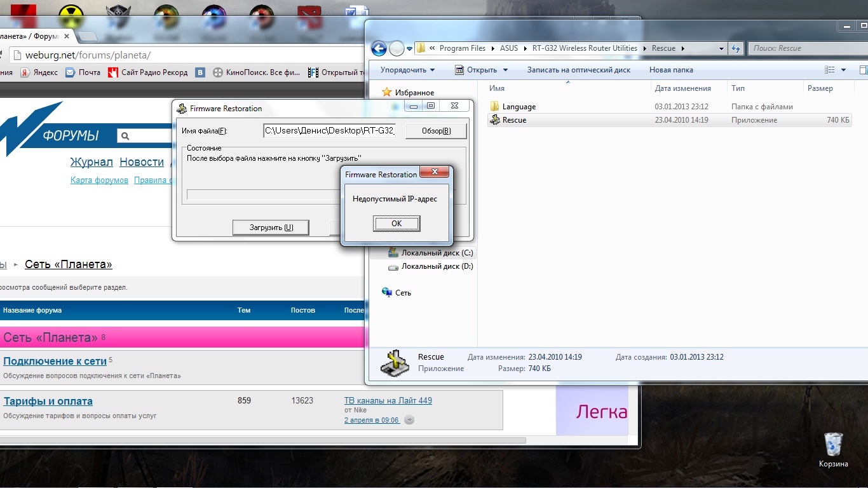Click the folder icon in Explorer's address bar
Image resolution: width=868 pixels, height=488 pixels.
pyautogui.click(x=421, y=48)
